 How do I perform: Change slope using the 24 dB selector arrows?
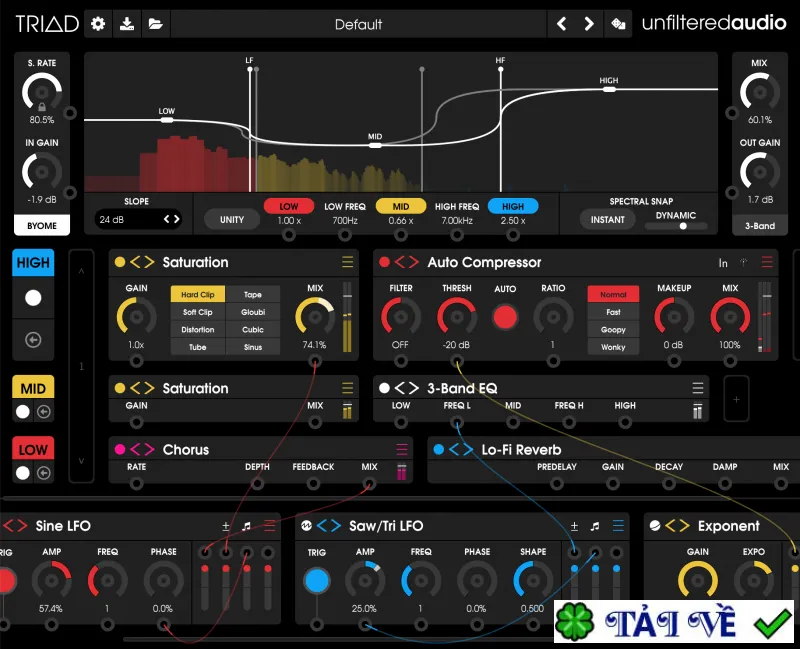pyautogui.click(x=171, y=219)
